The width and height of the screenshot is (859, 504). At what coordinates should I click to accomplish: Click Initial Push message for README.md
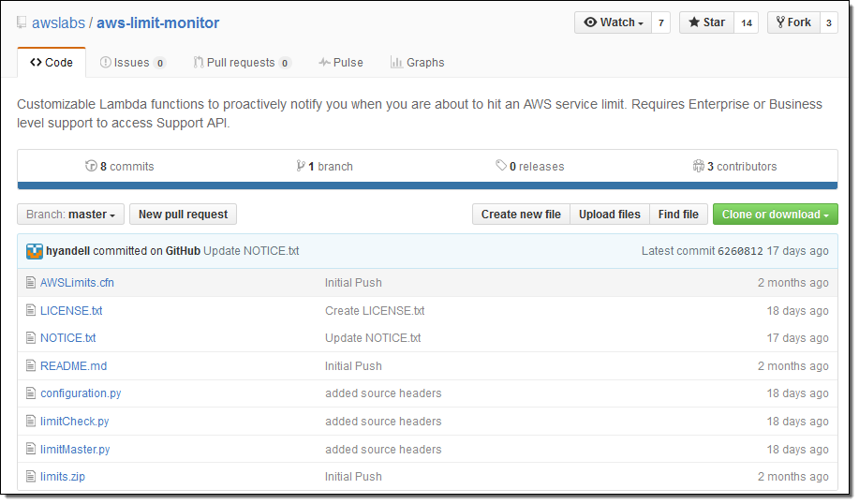pos(353,366)
